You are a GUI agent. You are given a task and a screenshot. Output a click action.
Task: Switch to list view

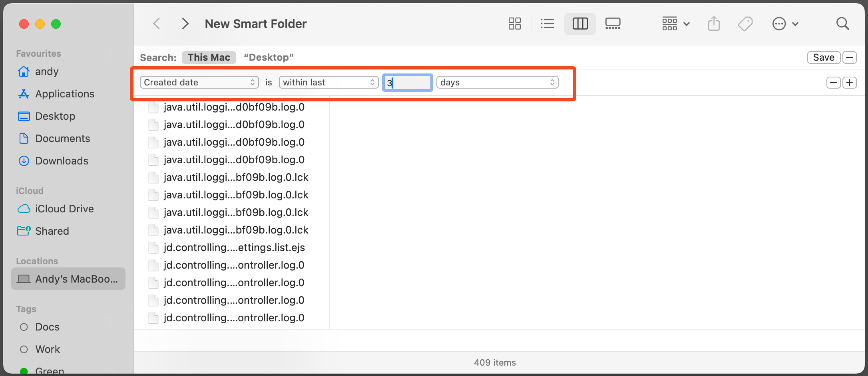click(547, 24)
